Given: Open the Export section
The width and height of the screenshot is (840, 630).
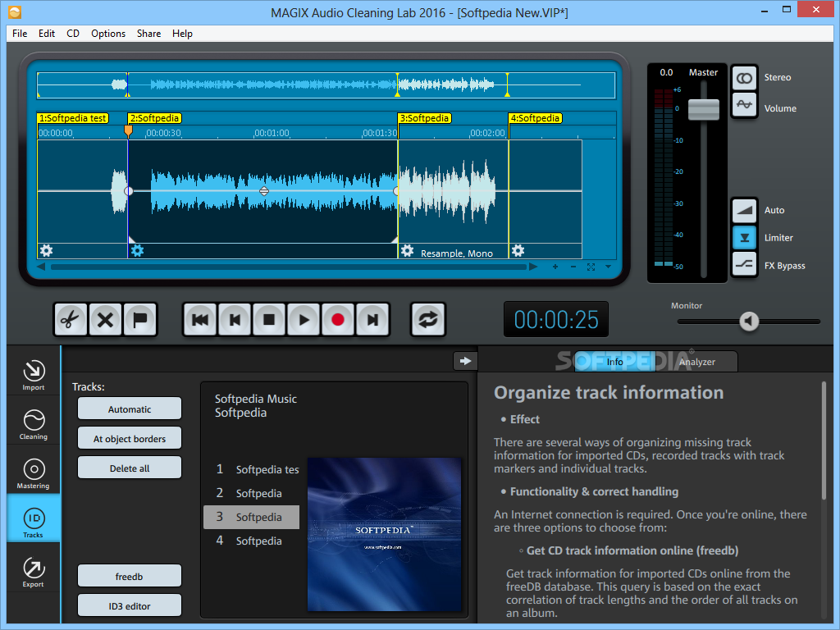Looking at the screenshot, I should [x=33, y=572].
